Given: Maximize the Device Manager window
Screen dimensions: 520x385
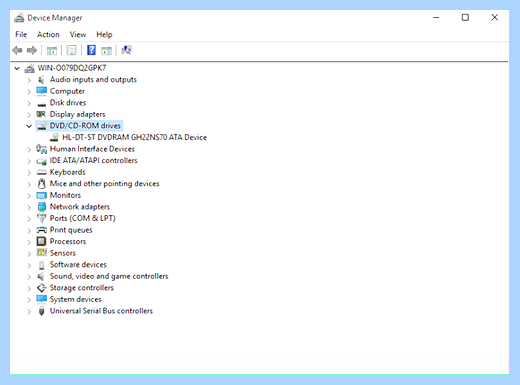Looking at the screenshot, I should [465, 18].
